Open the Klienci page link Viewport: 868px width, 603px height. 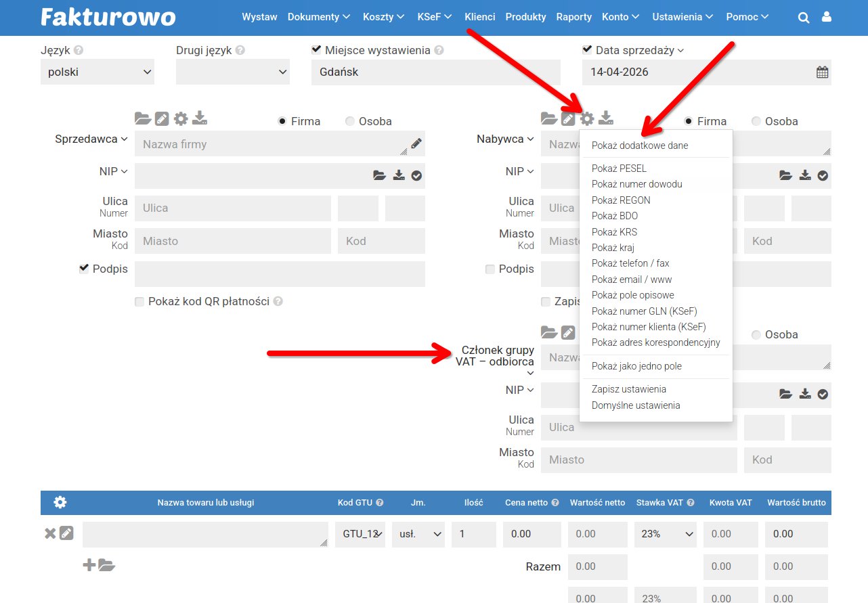point(479,17)
